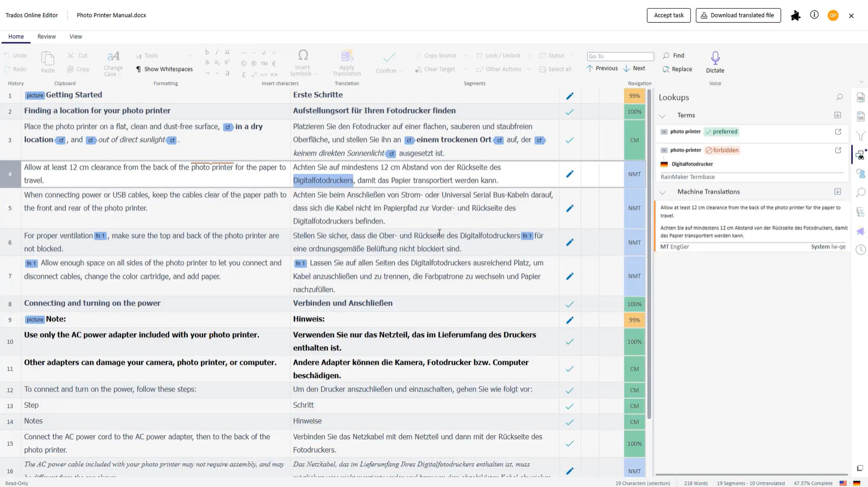Viewport: 868px width, 487px height.
Task: Click inside the Go To input field
Action: pos(620,56)
